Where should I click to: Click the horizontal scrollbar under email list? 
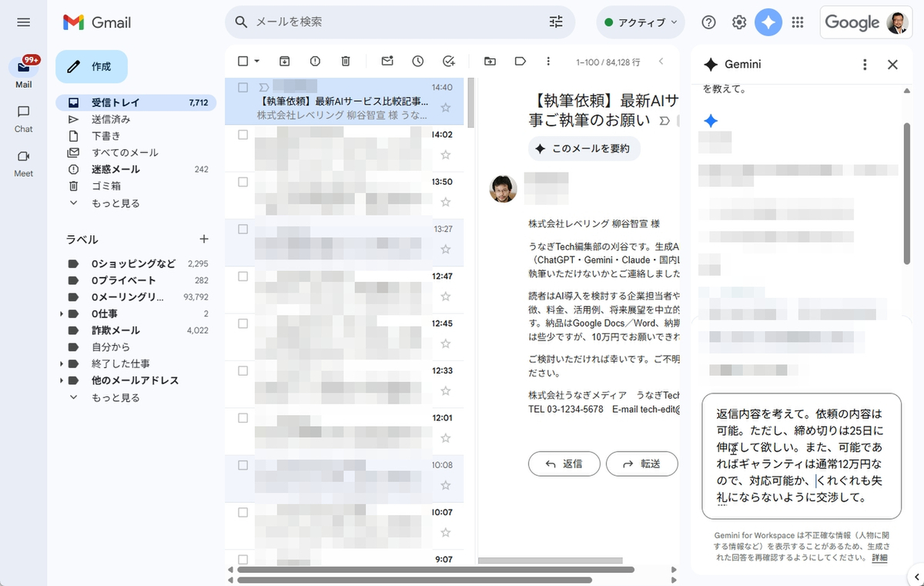tap(436, 570)
